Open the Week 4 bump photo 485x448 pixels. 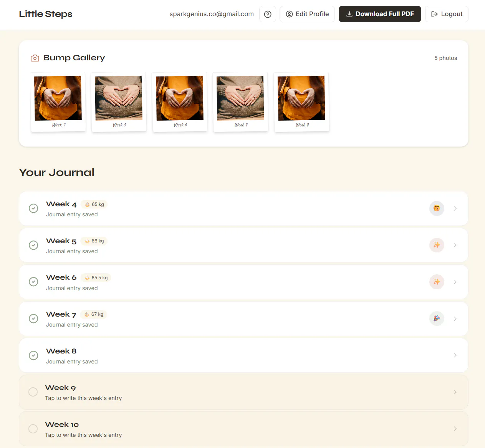pos(58,102)
